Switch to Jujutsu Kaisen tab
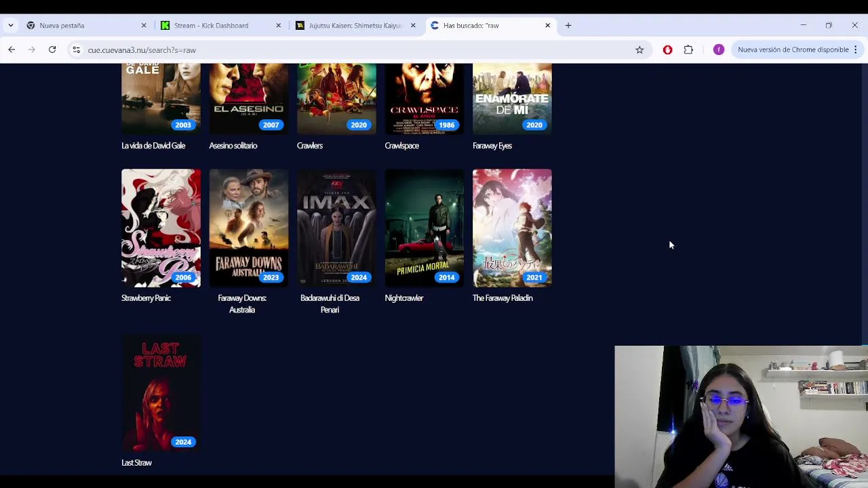The height and width of the screenshot is (488, 868). [356, 25]
